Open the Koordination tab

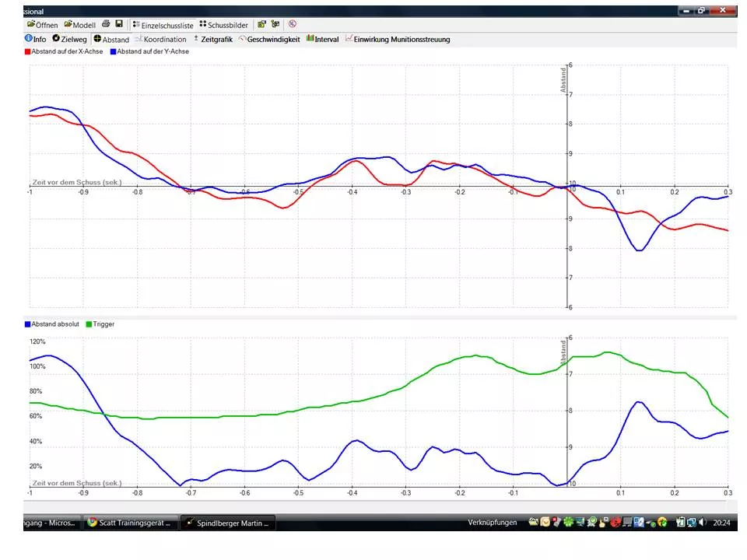coord(160,39)
